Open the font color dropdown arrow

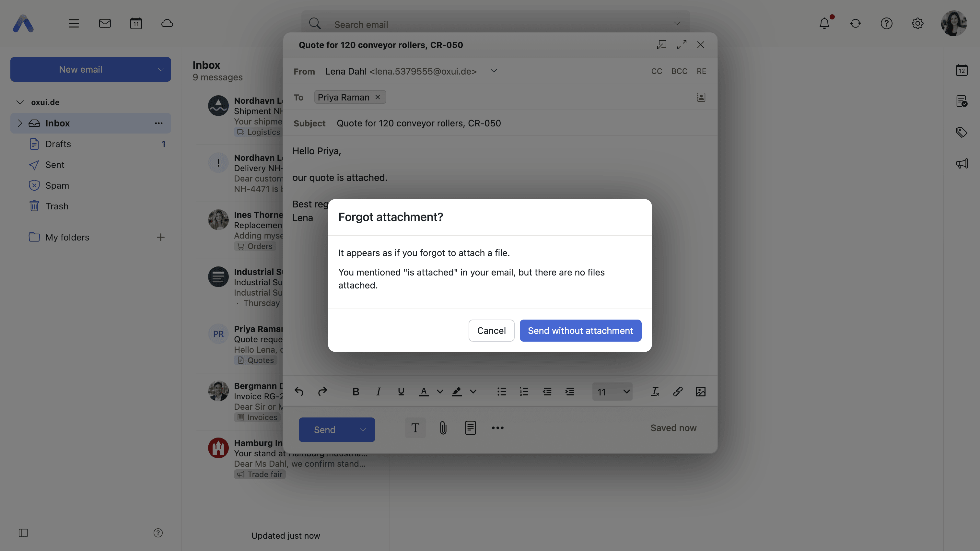tap(440, 391)
